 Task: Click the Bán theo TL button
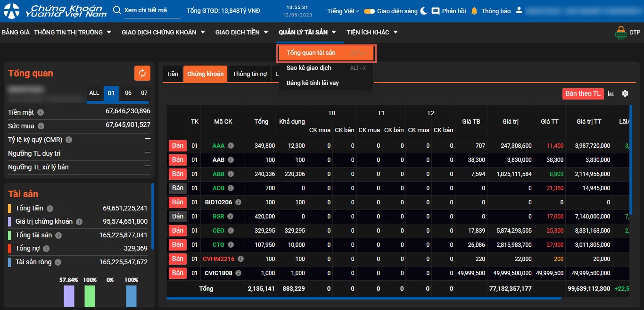[583, 93]
